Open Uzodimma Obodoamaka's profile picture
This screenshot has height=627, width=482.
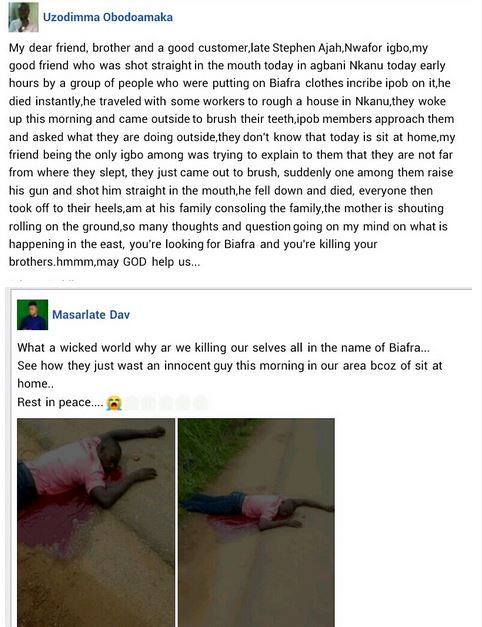point(24,17)
